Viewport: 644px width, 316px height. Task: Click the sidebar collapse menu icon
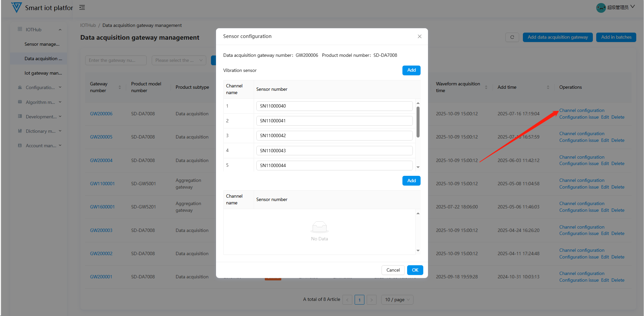pyautogui.click(x=82, y=7)
